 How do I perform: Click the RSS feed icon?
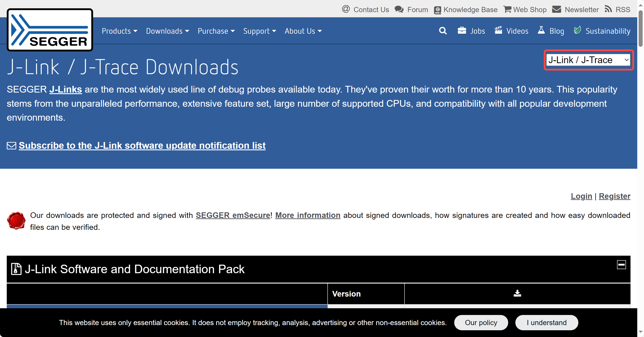[608, 9]
